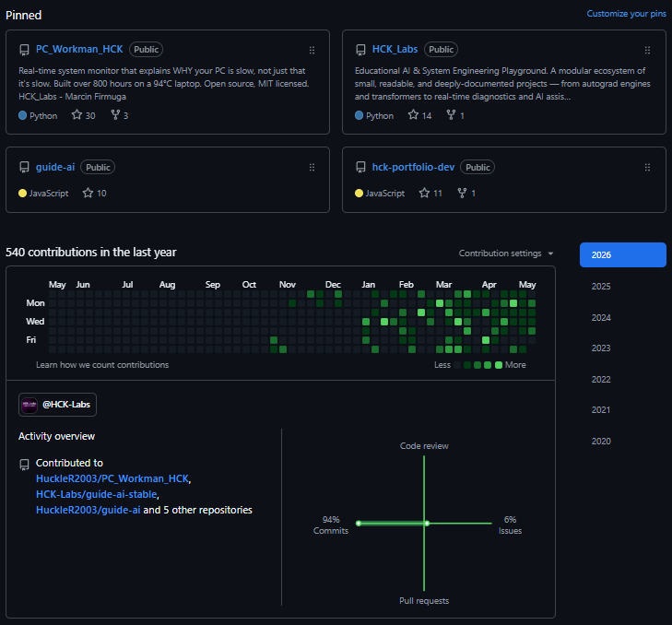Click the repo icon beside hck-portfolio-dev
Viewport: 672px width, 625px height.
(360, 167)
